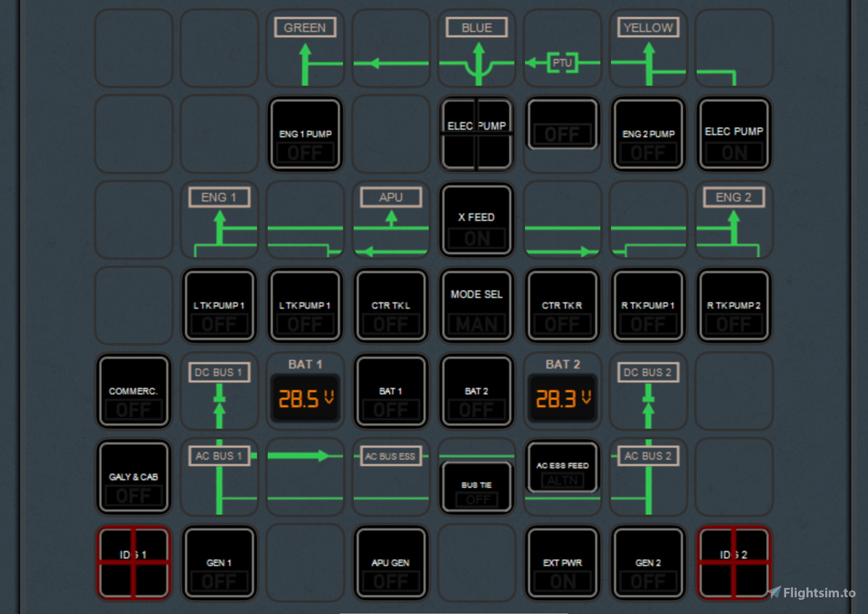The height and width of the screenshot is (614, 868).
Task: Open the DC BUS 1 indicator
Action: [x=218, y=372]
